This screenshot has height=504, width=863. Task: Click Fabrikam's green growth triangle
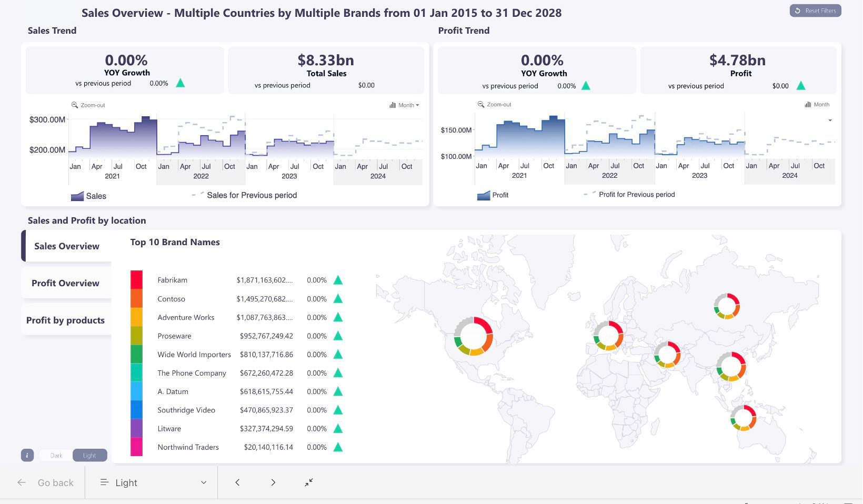click(338, 280)
